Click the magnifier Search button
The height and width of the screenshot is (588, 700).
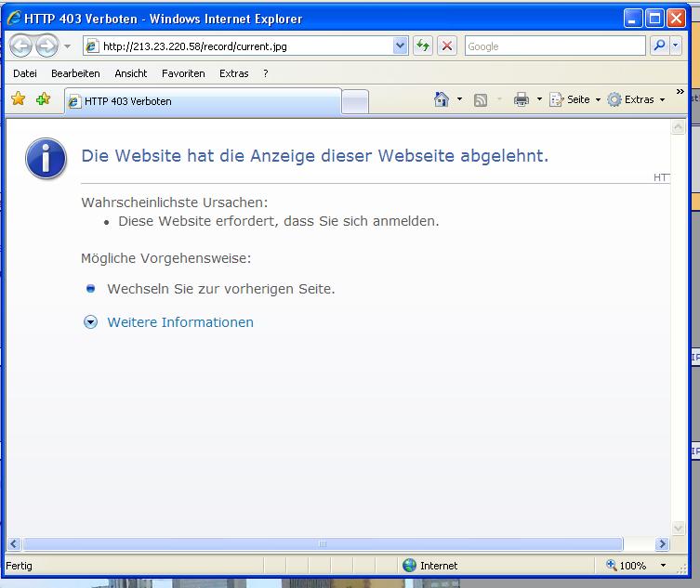[x=659, y=46]
